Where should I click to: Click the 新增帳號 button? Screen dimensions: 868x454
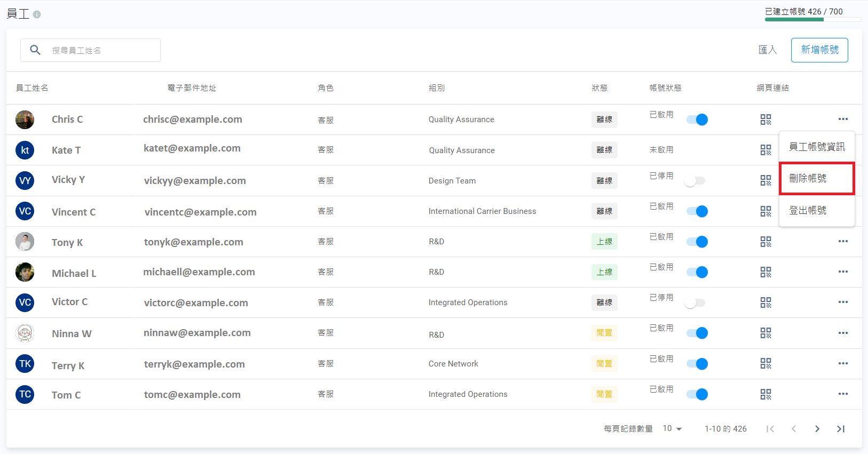819,50
